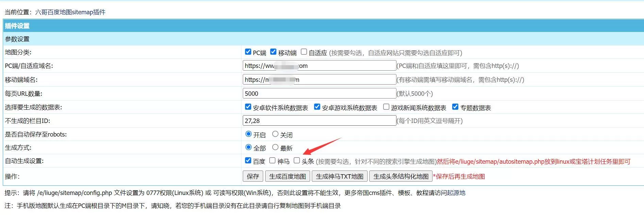Click the 每页URL数量 label
The width and height of the screenshot is (644, 215).
coord(23,94)
